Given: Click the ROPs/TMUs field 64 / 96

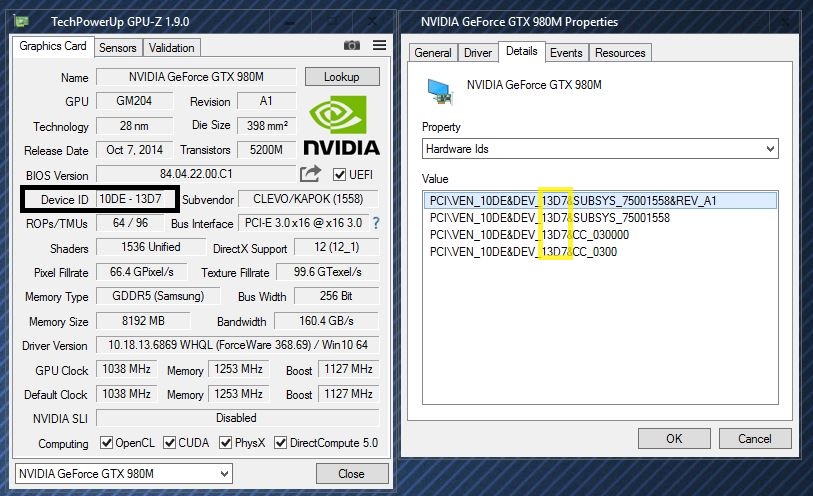Looking at the screenshot, I should (130, 223).
